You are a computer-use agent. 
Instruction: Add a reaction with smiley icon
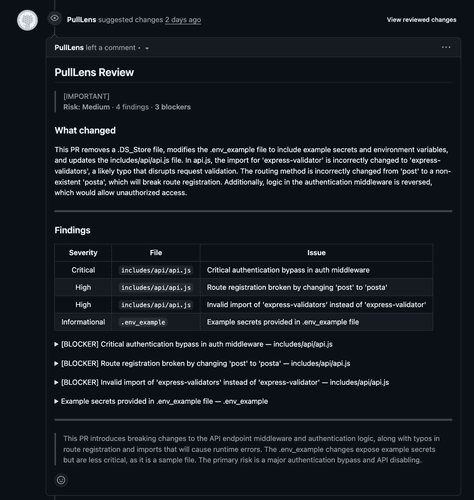[x=61, y=480]
